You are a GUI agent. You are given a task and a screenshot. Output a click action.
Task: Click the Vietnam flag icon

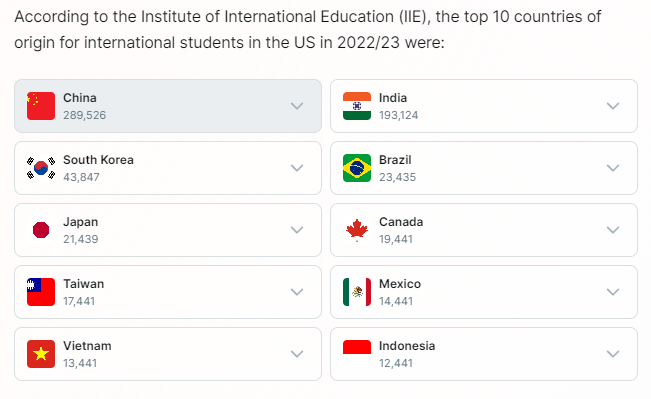tap(41, 354)
